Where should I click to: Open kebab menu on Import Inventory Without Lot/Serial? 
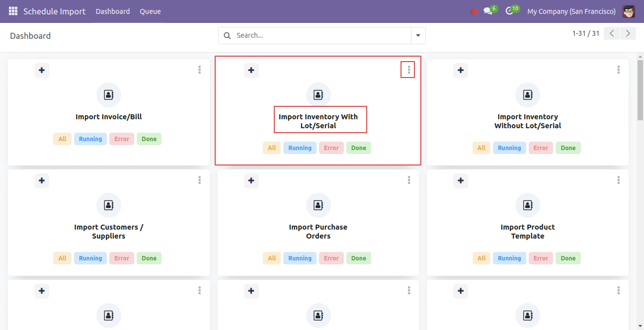point(619,70)
